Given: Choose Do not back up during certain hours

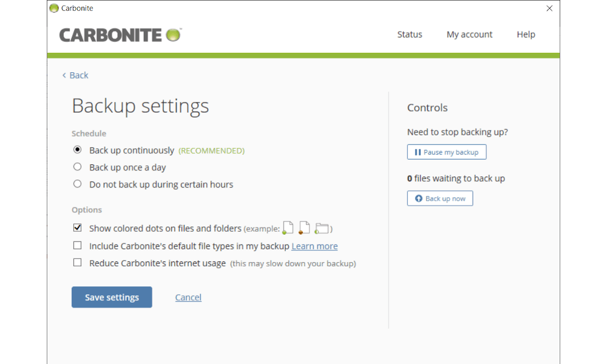Looking at the screenshot, I should (x=77, y=184).
